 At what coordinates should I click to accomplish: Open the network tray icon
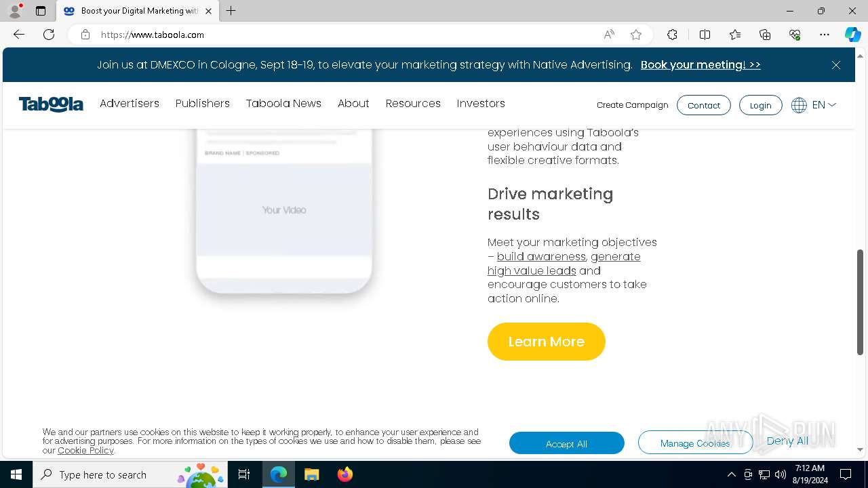click(x=764, y=474)
